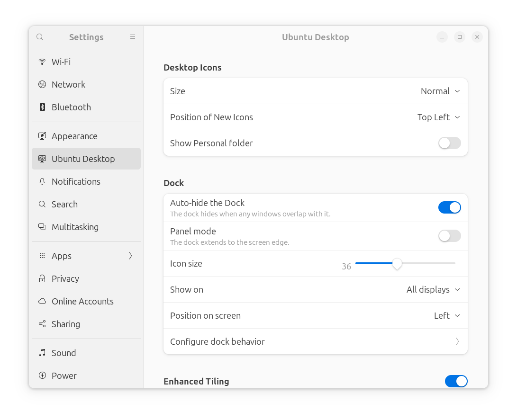Click 'The dock extends to the screen edge.'
517x420 pixels.
(229, 242)
